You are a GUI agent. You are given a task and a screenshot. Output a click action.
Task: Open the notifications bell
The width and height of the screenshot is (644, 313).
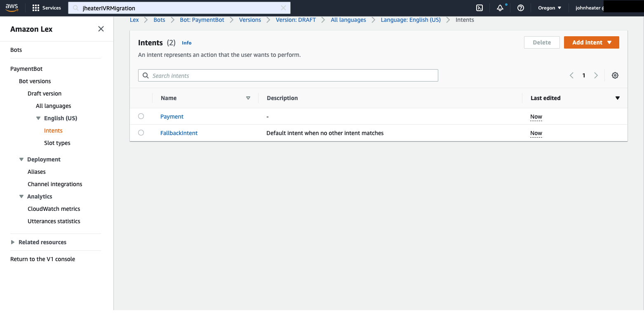click(500, 8)
